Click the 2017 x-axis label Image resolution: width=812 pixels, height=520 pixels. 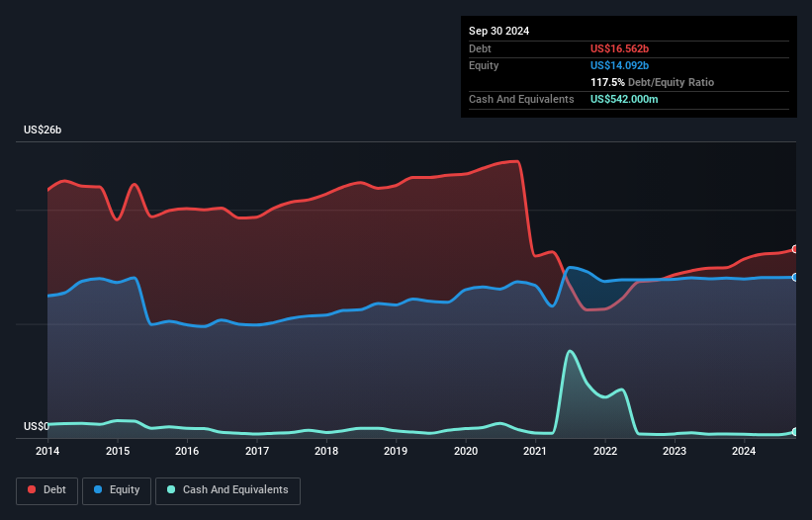pyautogui.click(x=257, y=451)
